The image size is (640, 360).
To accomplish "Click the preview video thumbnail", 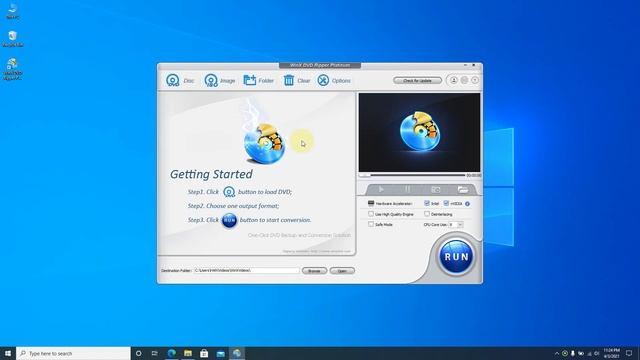I will (x=420, y=133).
